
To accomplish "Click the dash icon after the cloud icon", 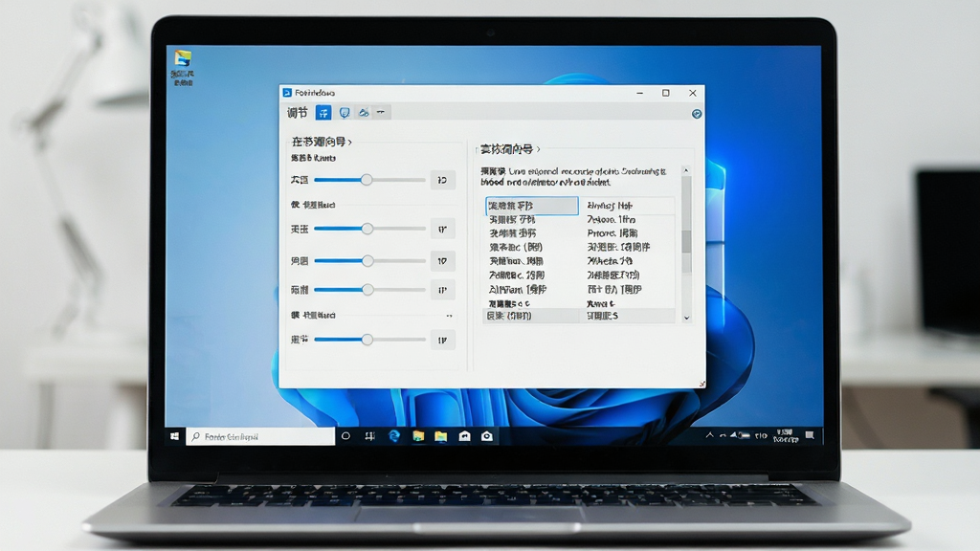I will click(x=381, y=113).
